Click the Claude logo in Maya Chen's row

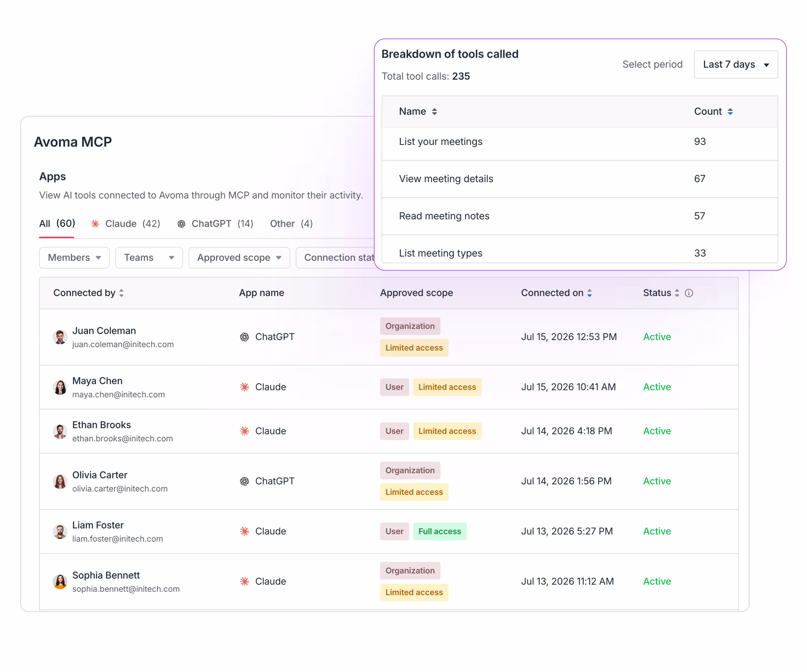pos(244,387)
